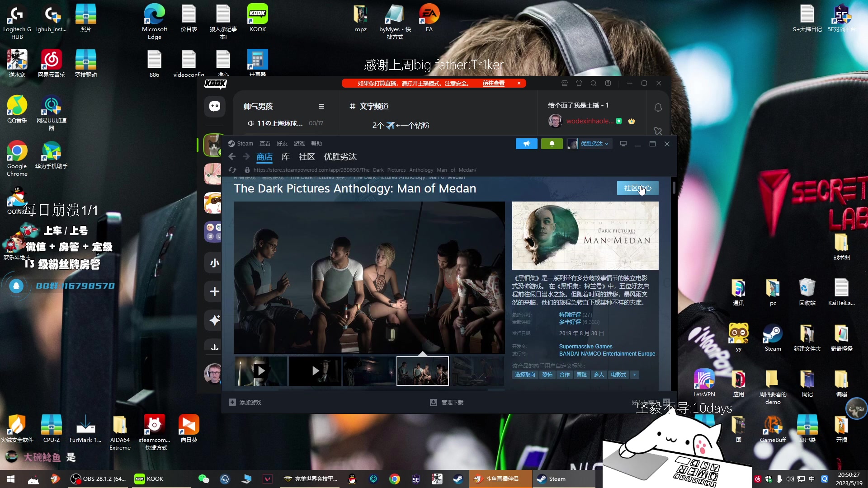Open the KOOK home/messages icon
The image size is (868, 488).
(x=215, y=106)
